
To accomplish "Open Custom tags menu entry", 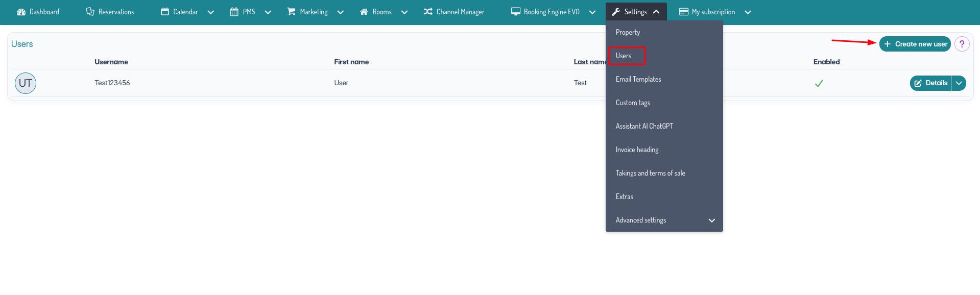I will point(633,103).
